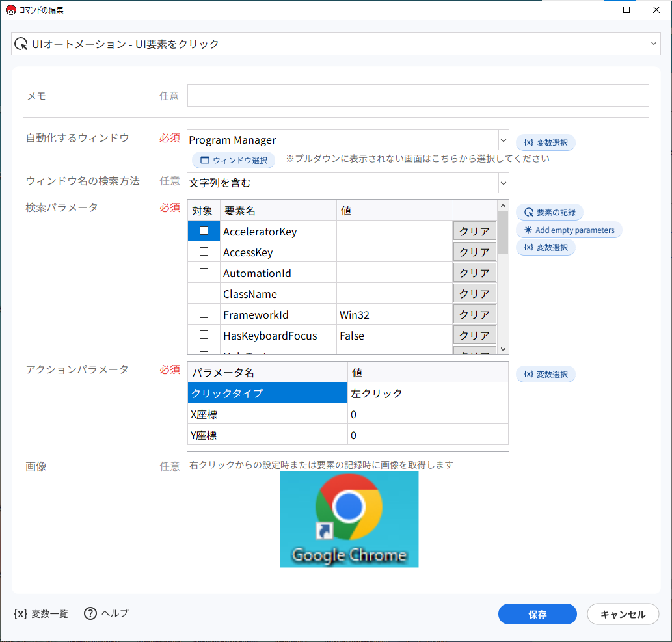Click the X座標 parameter name cell

[267, 414]
